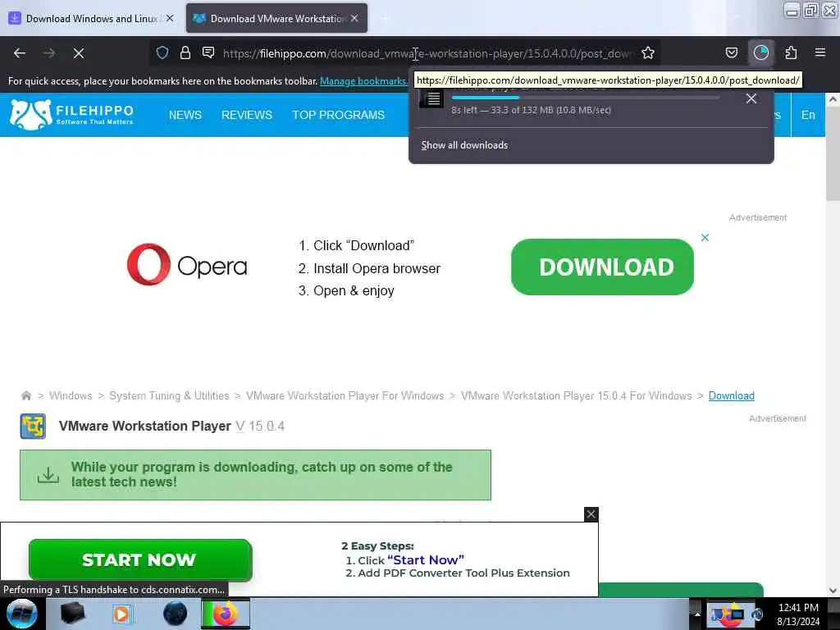840x630 pixels.
Task: Click the home breadcrumb icon
Action: (x=25, y=396)
